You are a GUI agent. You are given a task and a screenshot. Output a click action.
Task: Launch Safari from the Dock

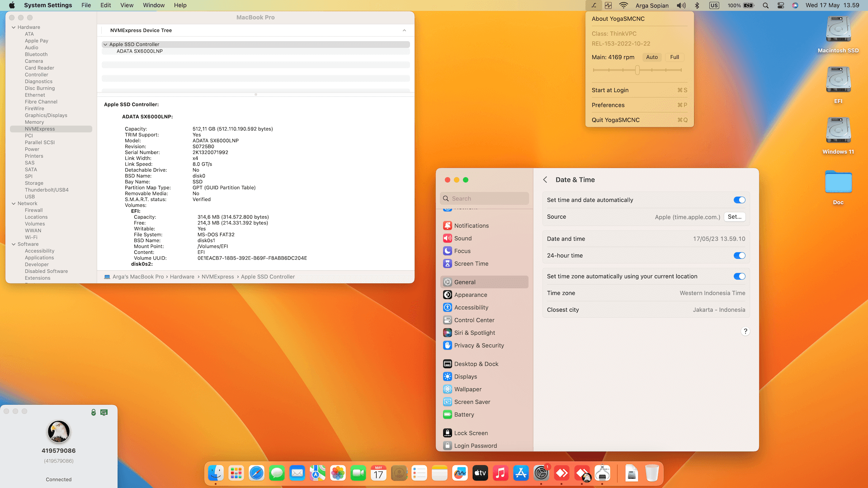click(256, 473)
